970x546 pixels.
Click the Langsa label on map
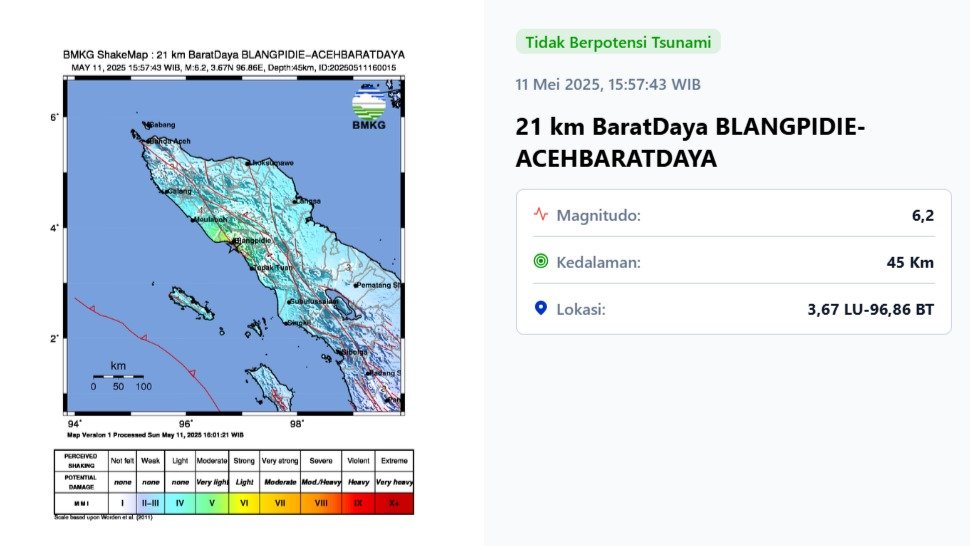309,201
